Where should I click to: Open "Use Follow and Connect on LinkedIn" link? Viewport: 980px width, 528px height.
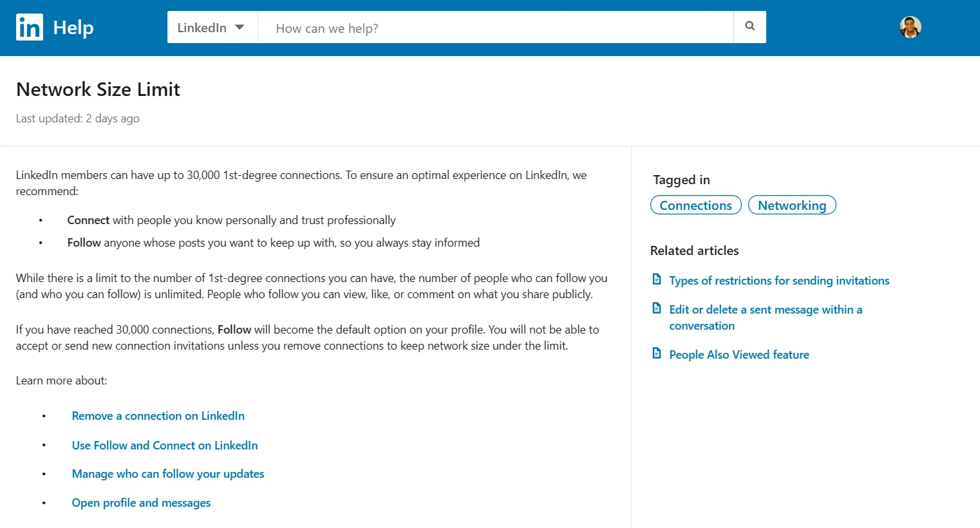(x=165, y=446)
